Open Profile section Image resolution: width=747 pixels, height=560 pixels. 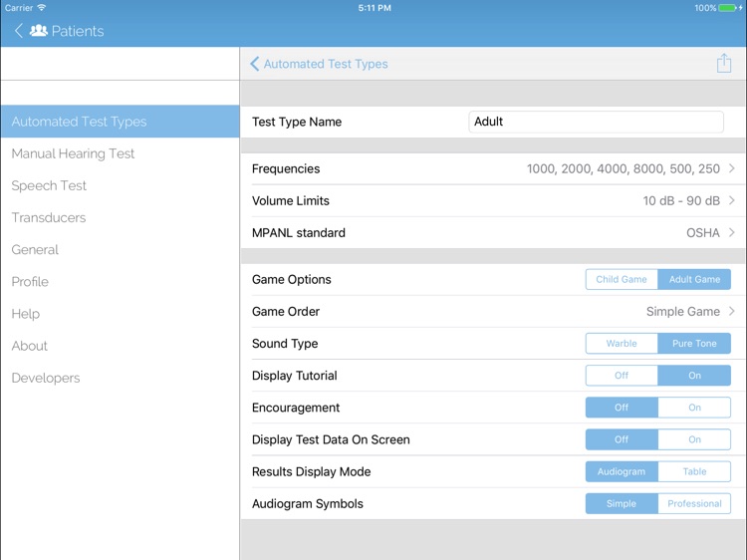121,282
